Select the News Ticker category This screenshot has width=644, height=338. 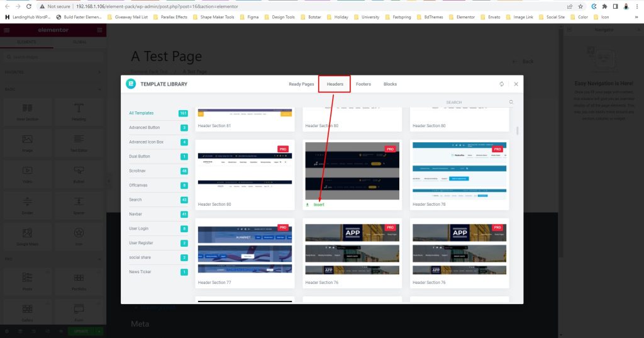[x=140, y=272]
